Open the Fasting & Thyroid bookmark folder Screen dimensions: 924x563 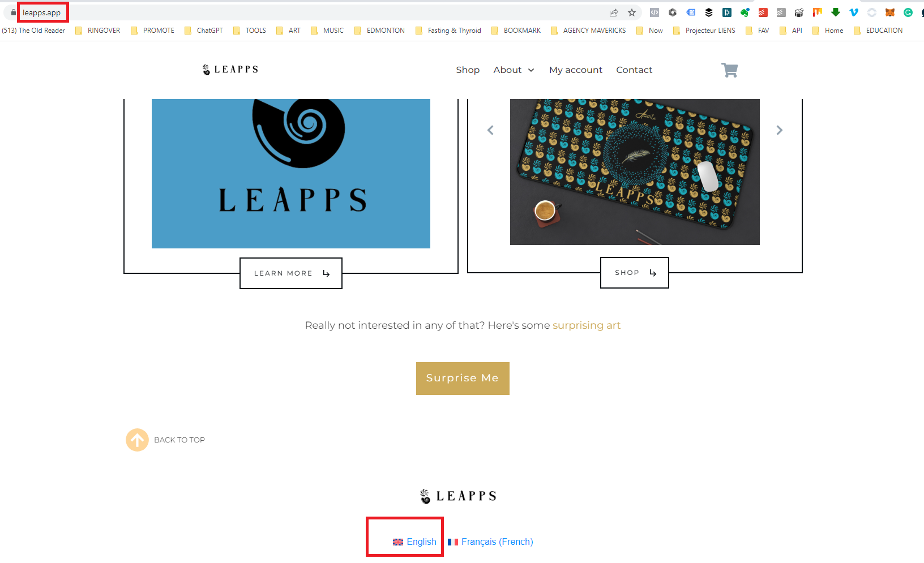tap(448, 31)
